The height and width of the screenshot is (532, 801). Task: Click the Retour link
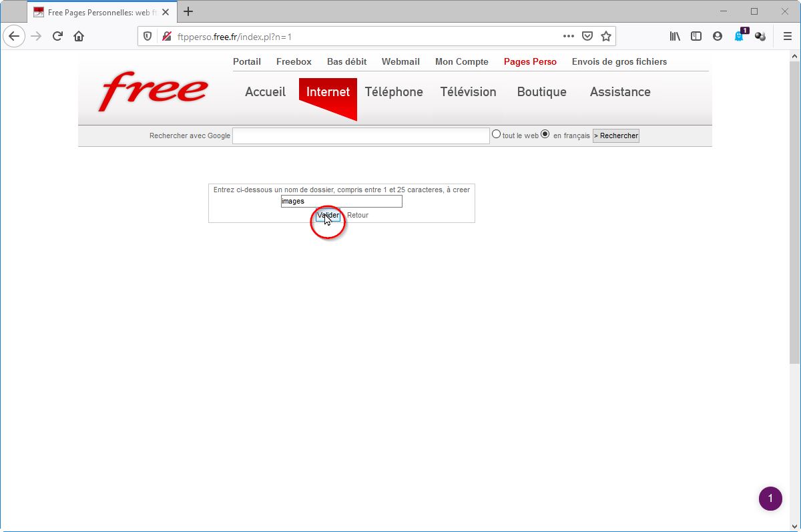358,215
